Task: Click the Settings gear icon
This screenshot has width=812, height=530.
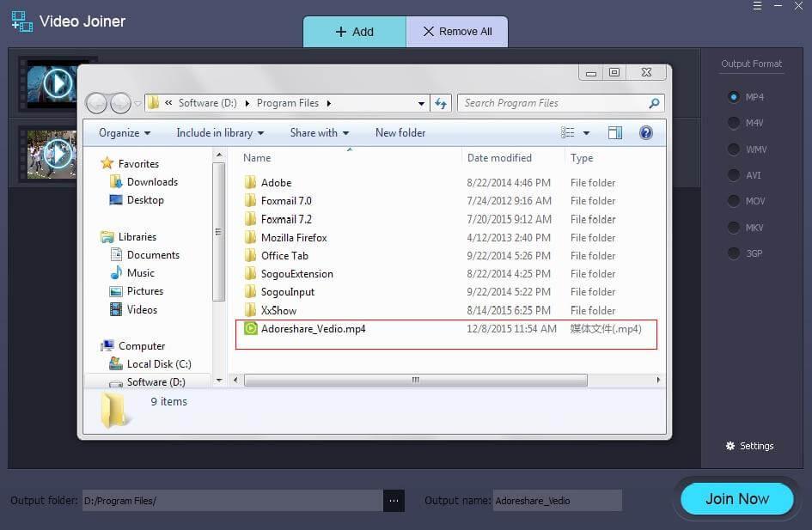Action: 730,447
